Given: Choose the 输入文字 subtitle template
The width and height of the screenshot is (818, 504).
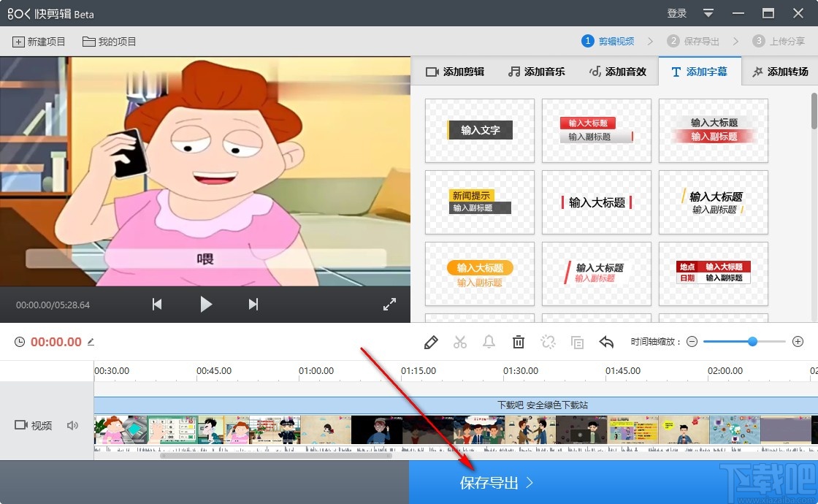Looking at the screenshot, I should coord(479,131).
